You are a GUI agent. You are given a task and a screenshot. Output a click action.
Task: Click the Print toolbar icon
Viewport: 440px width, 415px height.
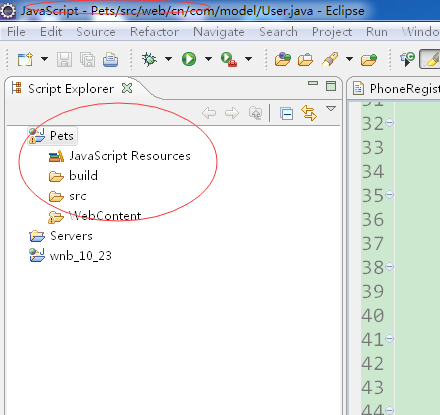click(110, 60)
